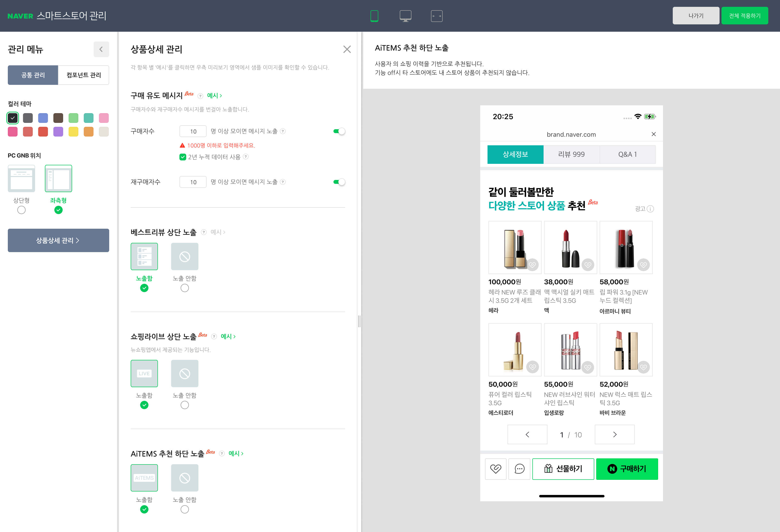Like the 헤라 lipstick product
Viewport: 780px width, 532px height.
[532, 265]
